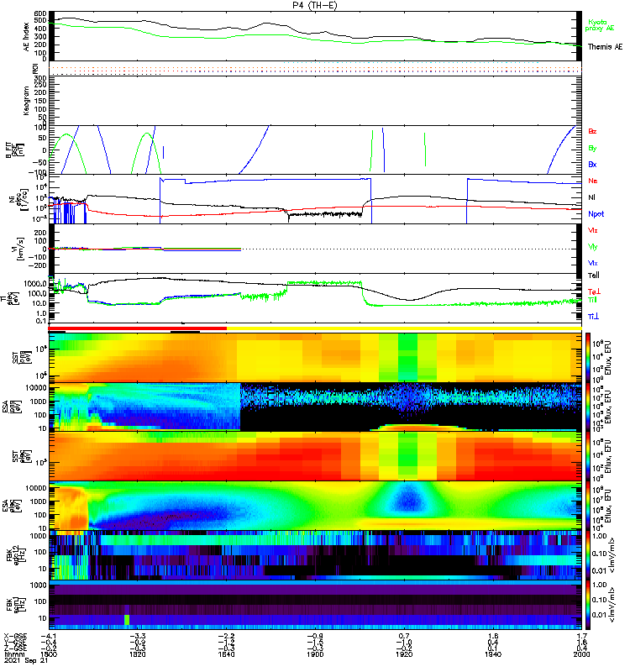This screenshot has height=672, width=630.
Task: Click the black "Ni" legend label
Action: click(x=591, y=197)
